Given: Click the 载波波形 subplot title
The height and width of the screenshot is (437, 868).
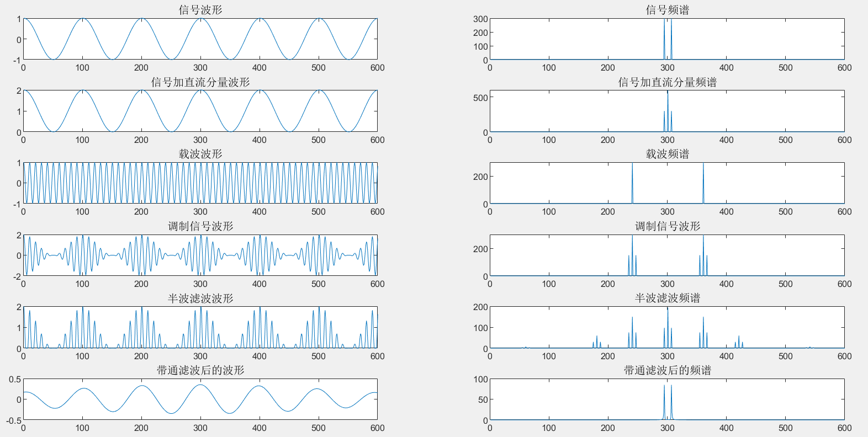Looking at the screenshot, I should pyautogui.click(x=200, y=154).
